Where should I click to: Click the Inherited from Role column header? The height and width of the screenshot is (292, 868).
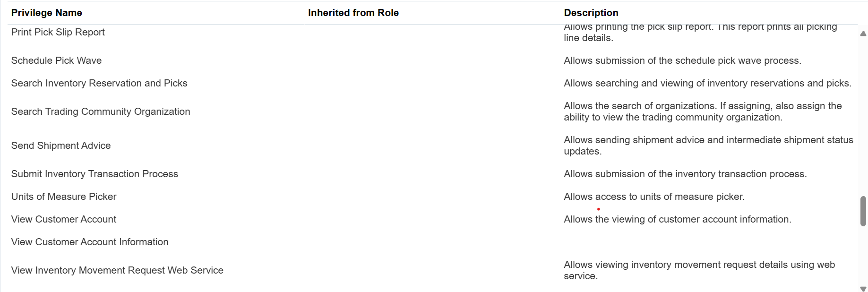(x=353, y=13)
